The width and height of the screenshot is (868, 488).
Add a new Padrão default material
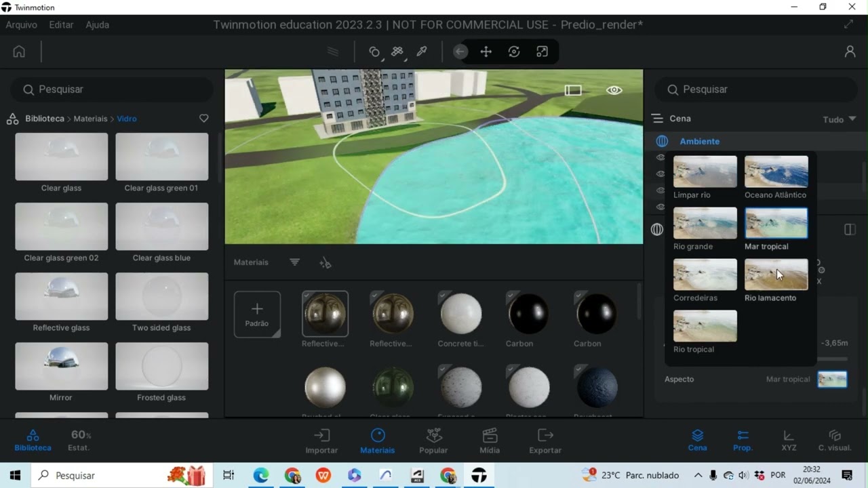click(x=257, y=314)
